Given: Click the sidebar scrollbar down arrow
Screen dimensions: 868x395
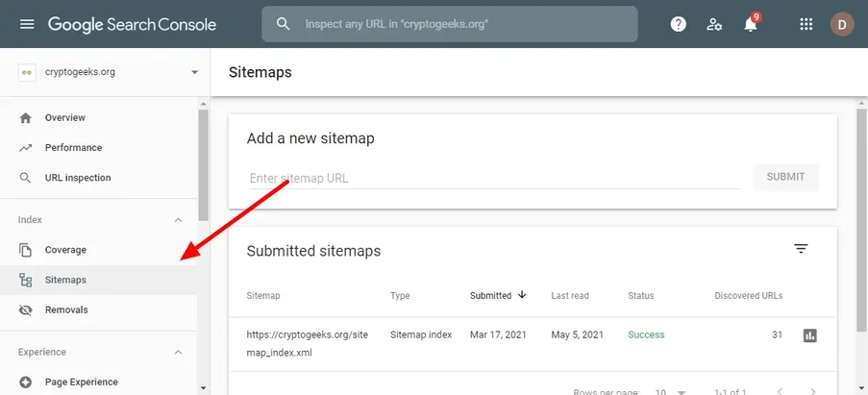Looking at the screenshot, I should [x=203, y=388].
